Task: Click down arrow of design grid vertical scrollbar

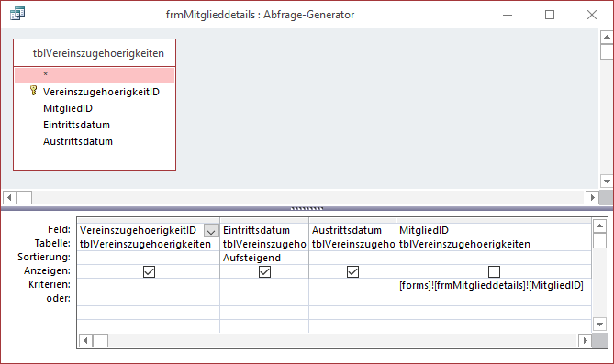Action: 599,324
